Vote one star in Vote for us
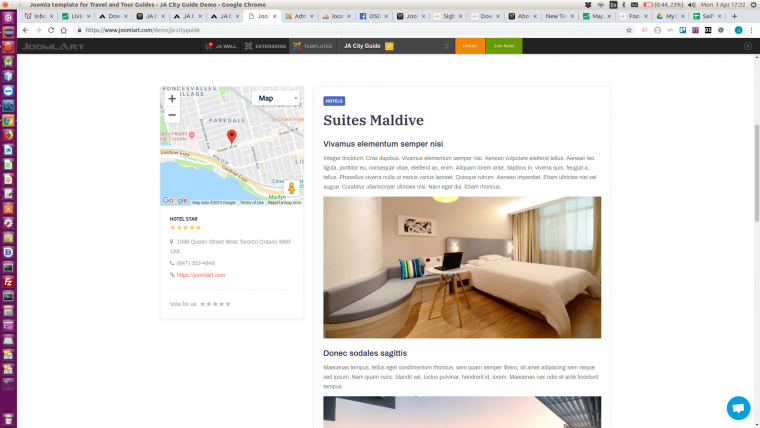Image resolution: width=760 pixels, height=428 pixels. pyautogui.click(x=203, y=304)
